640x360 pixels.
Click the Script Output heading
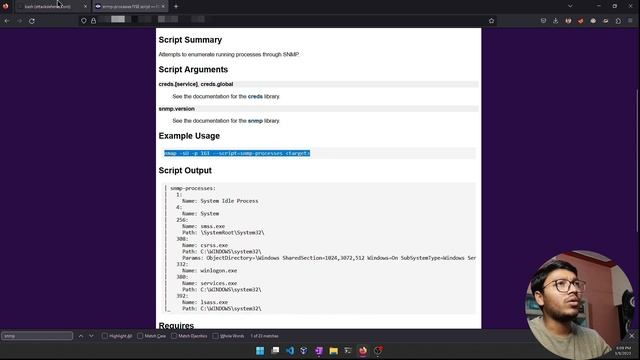tap(185, 171)
